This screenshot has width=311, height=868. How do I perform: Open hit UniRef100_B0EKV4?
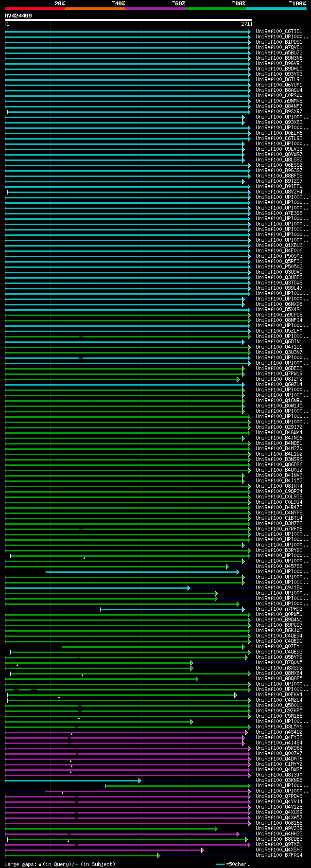tap(279, 695)
